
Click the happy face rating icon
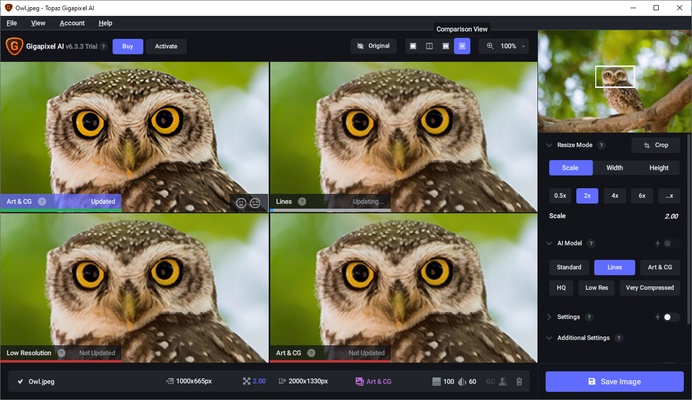[x=241, y=203]
